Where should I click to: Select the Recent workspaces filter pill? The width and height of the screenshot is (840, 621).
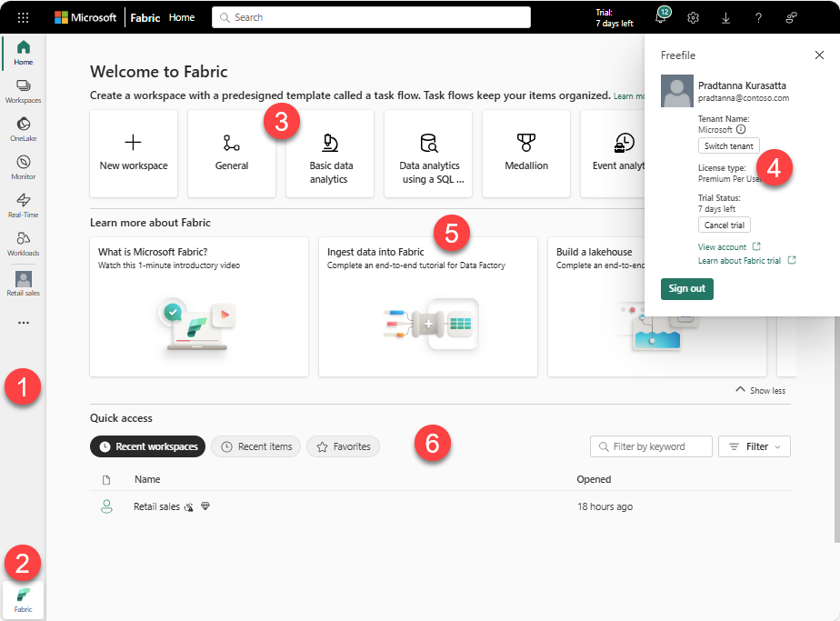point(146,446)
